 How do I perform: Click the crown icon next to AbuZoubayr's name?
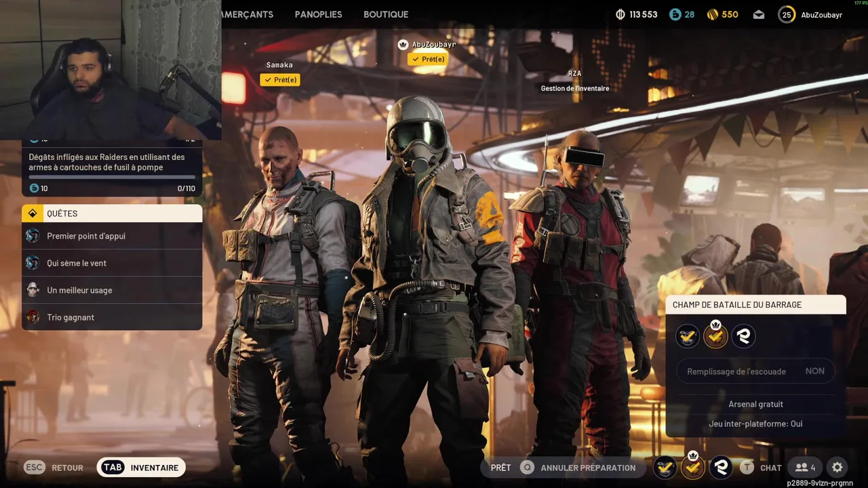click(x=403, y=44)
